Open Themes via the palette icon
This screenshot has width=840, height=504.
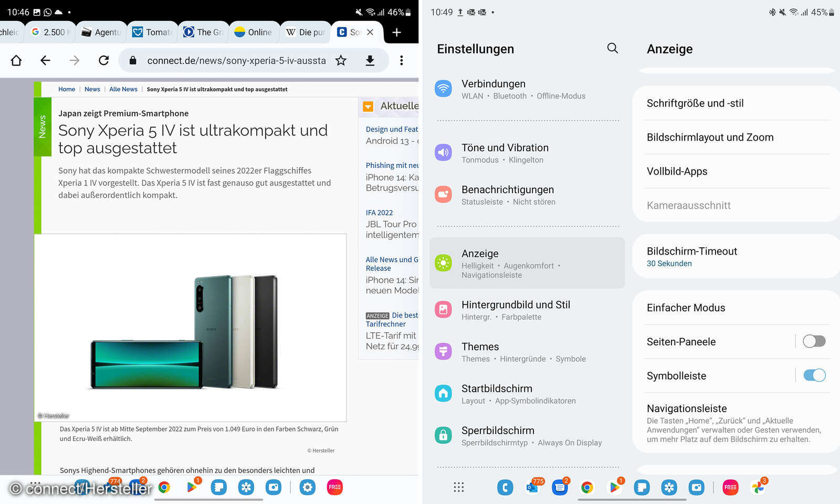pyautogui.click(x=444, y=351)
